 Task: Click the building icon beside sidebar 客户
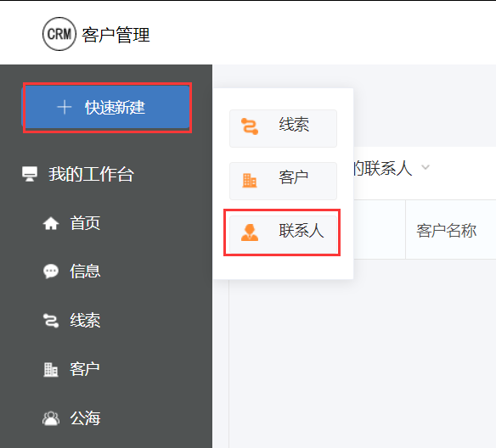tap(51, 370)
